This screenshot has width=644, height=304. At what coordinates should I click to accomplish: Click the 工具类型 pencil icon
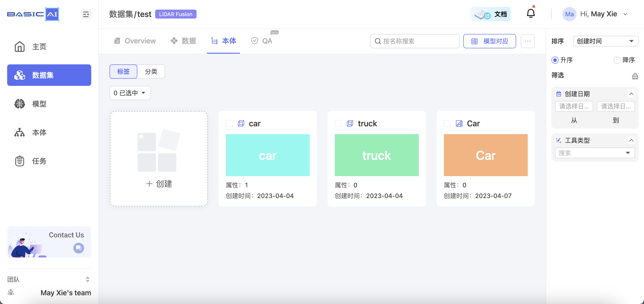coord(559,140)
